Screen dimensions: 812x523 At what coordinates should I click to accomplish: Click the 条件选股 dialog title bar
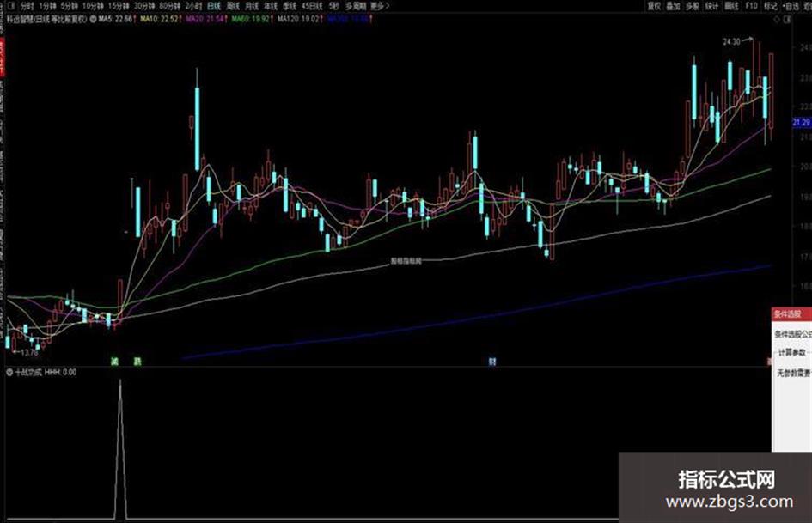click(791, 314)
